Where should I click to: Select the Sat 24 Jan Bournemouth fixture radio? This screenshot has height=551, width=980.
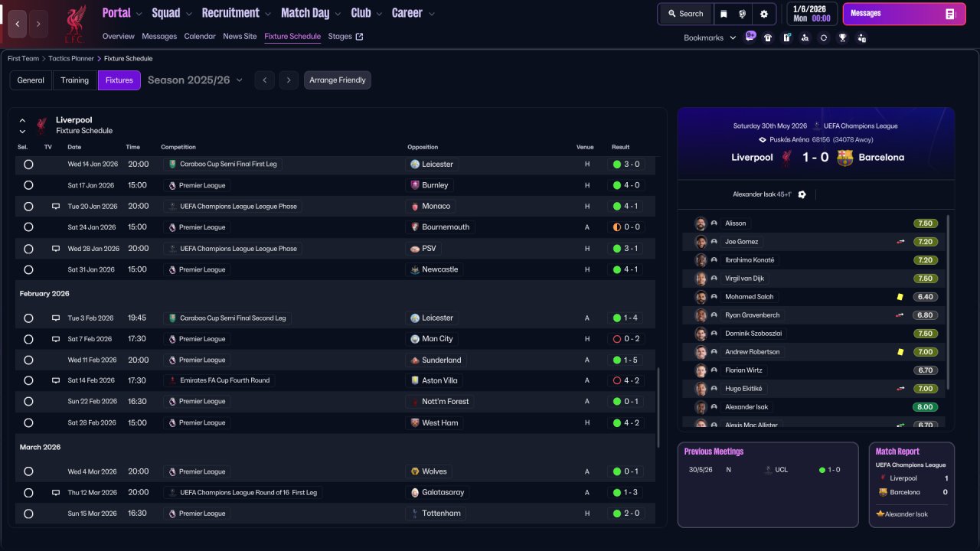[x=28, y=227]
